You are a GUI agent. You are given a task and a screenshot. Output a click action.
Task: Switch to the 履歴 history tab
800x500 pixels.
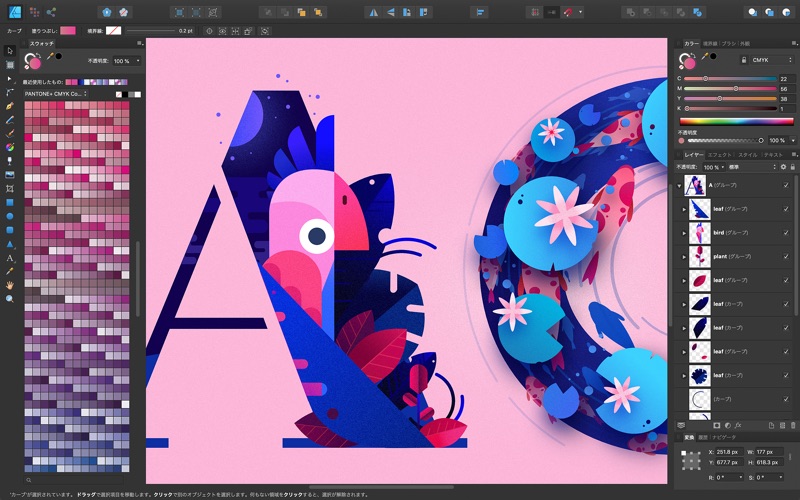point(703,438)
